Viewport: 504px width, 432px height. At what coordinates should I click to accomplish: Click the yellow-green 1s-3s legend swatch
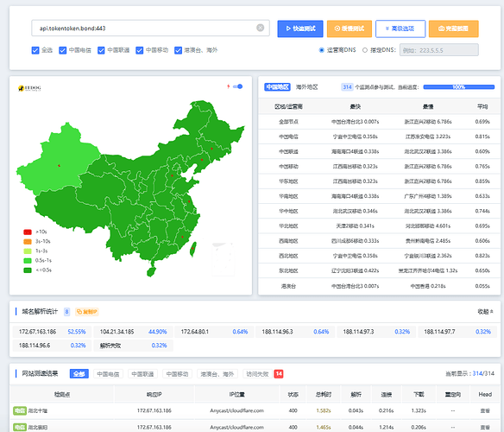28,251
